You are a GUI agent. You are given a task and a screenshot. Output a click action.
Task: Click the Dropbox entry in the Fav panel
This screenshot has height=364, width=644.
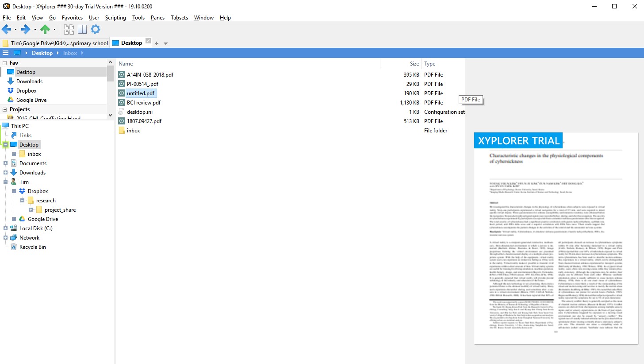pos(25,90)
